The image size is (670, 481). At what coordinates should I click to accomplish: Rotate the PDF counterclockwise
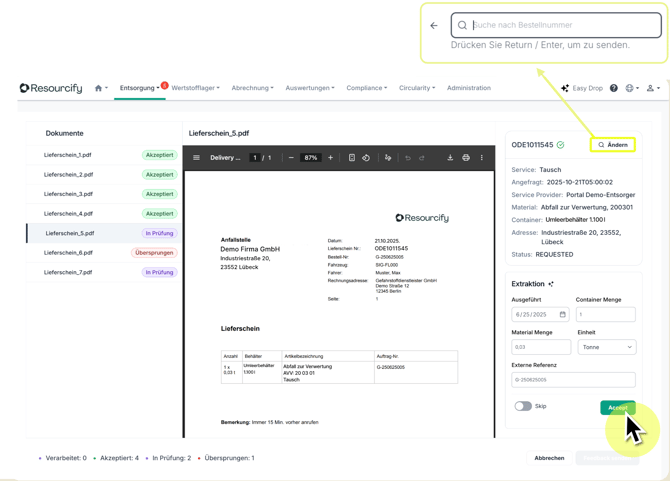click(366, 158)
